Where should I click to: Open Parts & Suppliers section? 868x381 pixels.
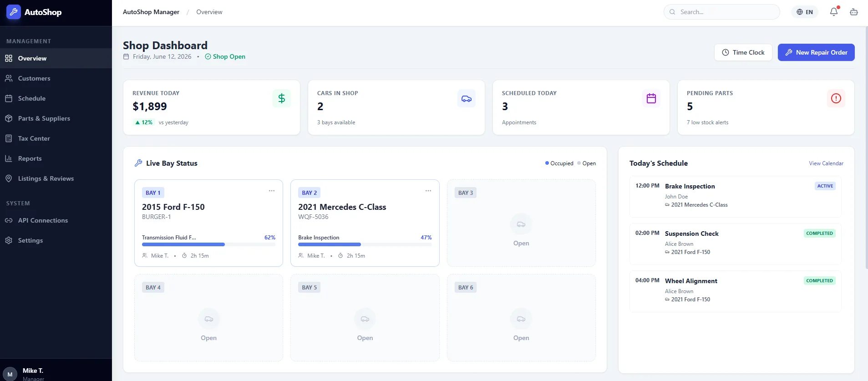point(56,118)
